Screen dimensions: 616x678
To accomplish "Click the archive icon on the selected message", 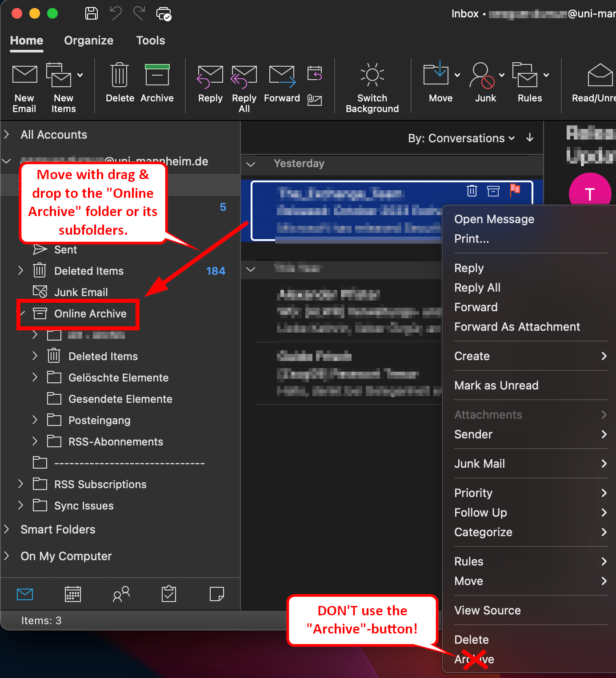I will click(493, 191).
